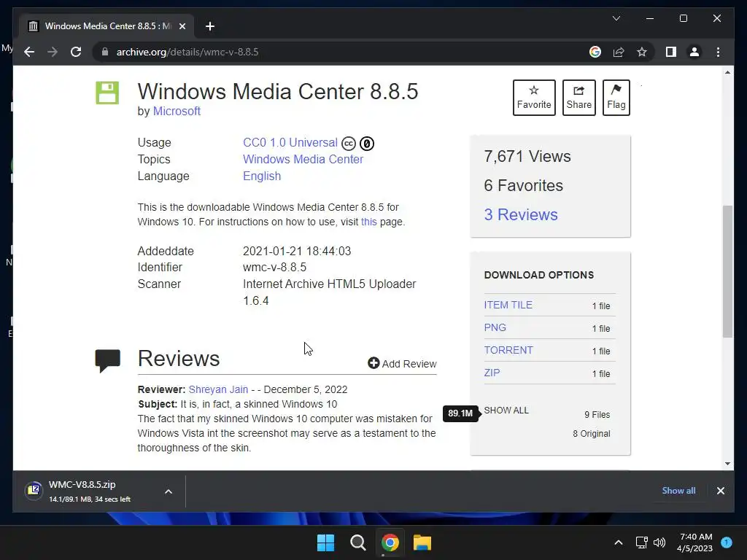Click the identifier value wmc-v-8.8.5
747x560 pixels.
pyautogui.click(x=274, y=267)
